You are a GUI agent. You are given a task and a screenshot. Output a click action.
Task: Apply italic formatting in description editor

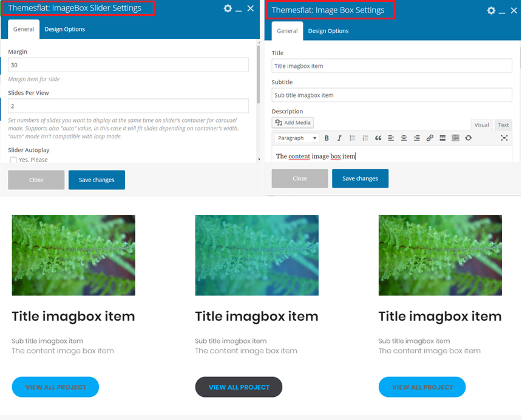(x=339, y=138)
